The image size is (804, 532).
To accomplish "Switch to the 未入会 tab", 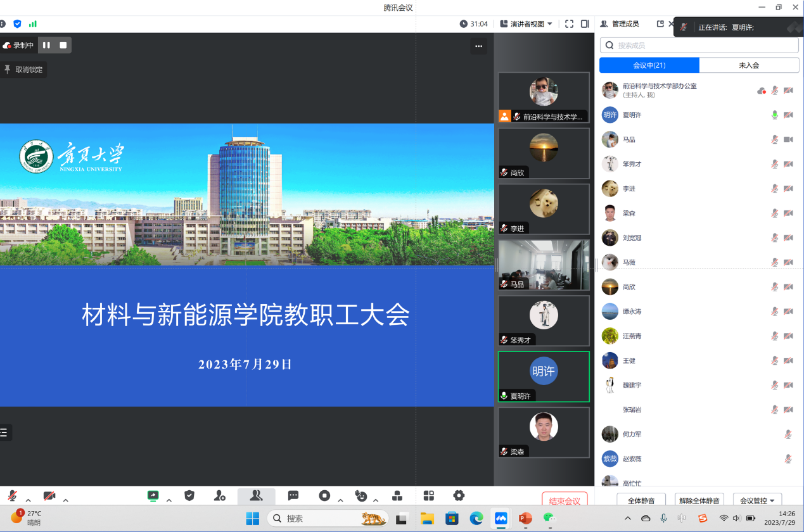I will pos(749,65).
